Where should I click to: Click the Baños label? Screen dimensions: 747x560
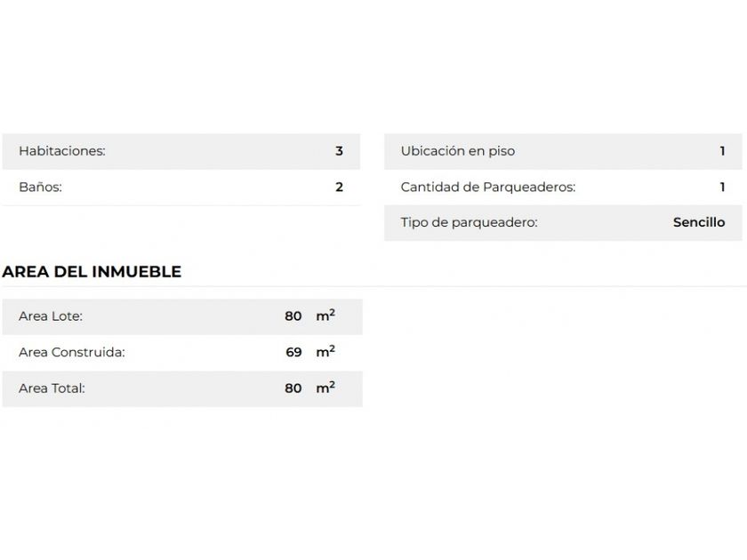pos(40,188)
